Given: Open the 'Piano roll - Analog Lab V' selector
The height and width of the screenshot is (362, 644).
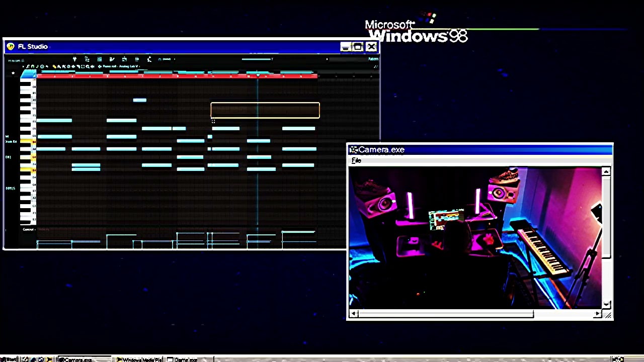Looking at the screenshot, I should (119, 66).
